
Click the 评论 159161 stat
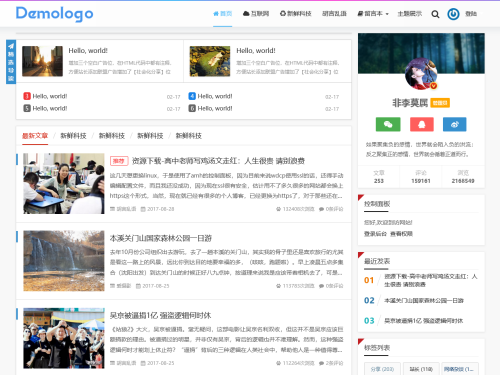421,177
